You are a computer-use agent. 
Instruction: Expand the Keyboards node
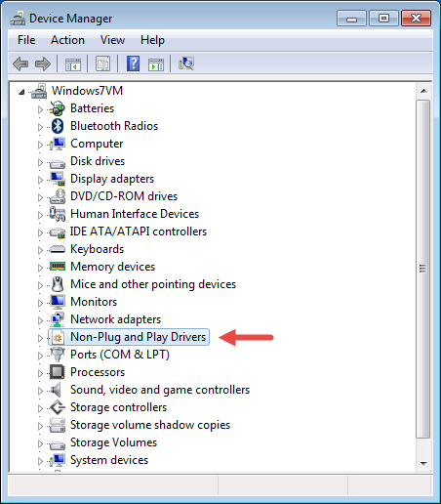point(40,250)
